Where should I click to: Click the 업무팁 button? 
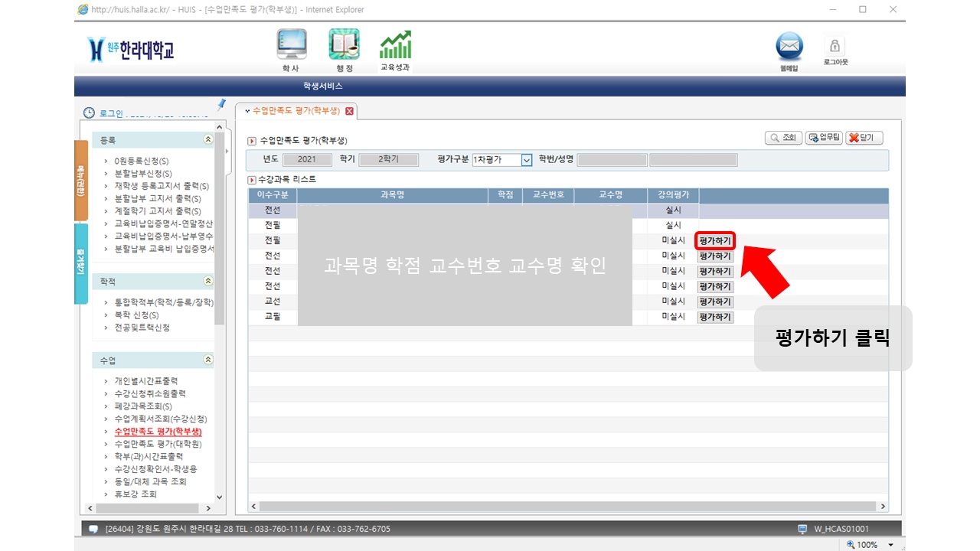824,139
